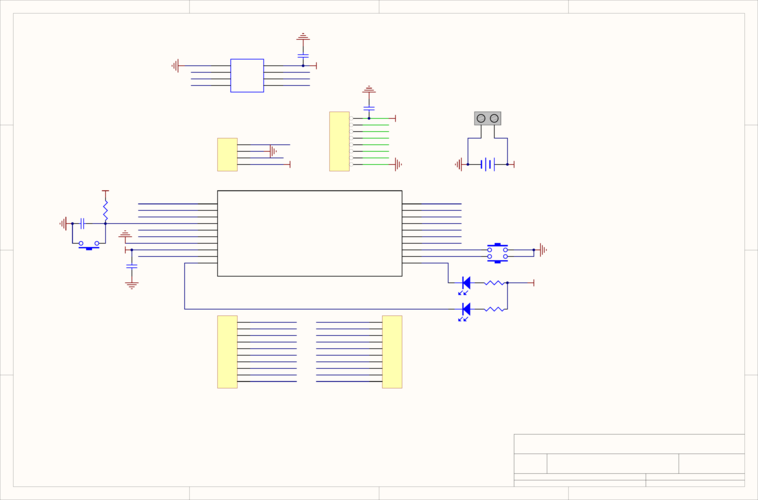Select the power port above the vertical resistor
Image resolution: width=758 pixels, height=500 pixels.
click(x=105, y=192)
